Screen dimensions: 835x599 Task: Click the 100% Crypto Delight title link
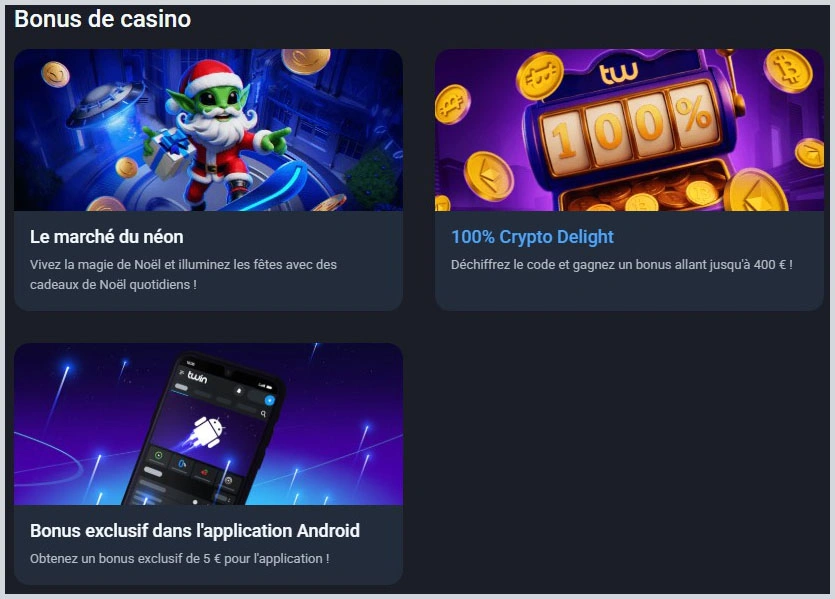coord(532,237)
